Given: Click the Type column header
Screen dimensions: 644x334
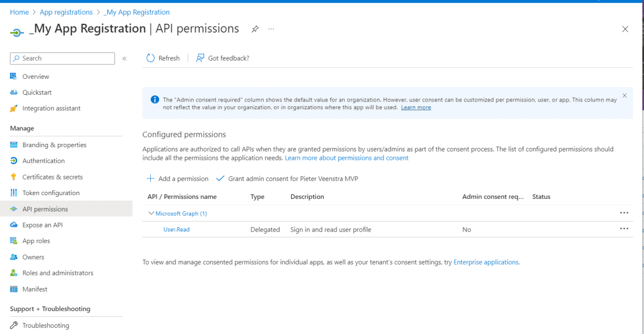Looking at the screenshot, I should tap(257, 197).
